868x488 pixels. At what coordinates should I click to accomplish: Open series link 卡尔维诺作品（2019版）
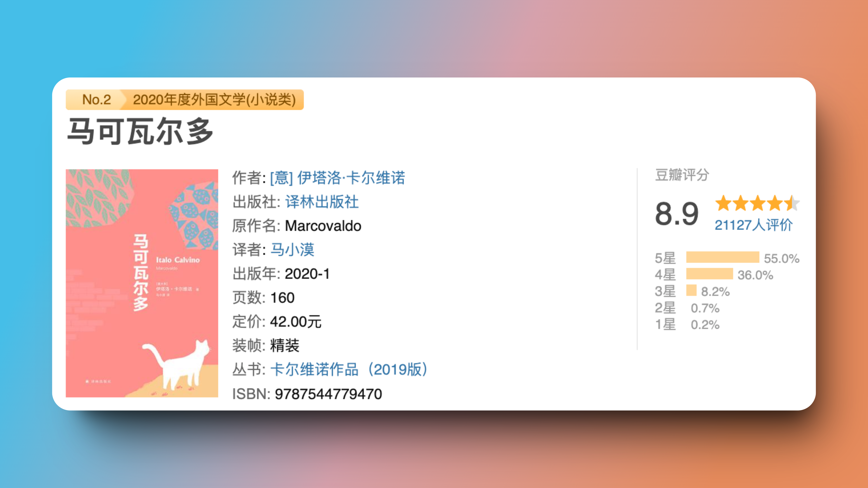(349, 369)
